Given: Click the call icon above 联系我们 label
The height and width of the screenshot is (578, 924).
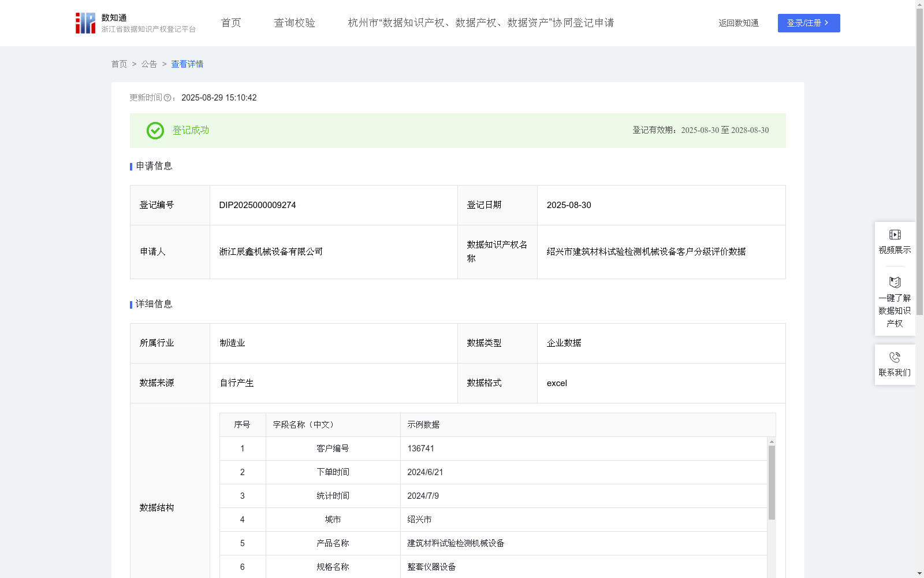Looking at the screenshot, I should pos(895,358).
